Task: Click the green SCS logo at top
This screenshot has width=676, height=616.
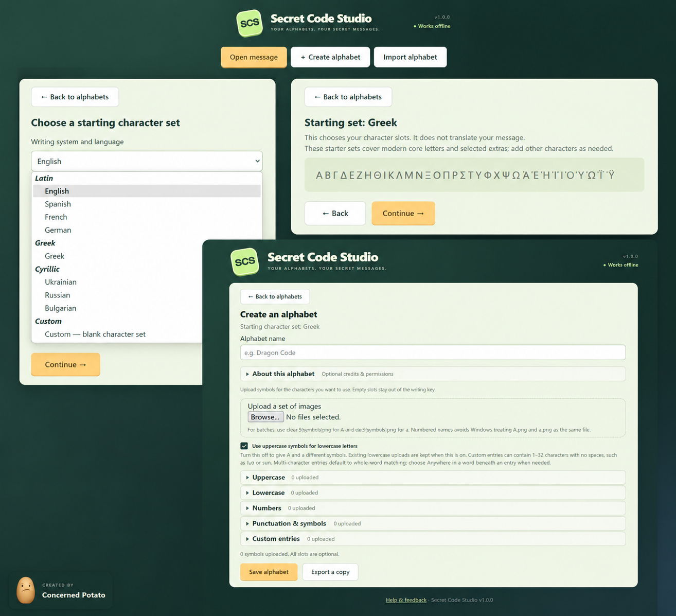Action: [250, 23]
